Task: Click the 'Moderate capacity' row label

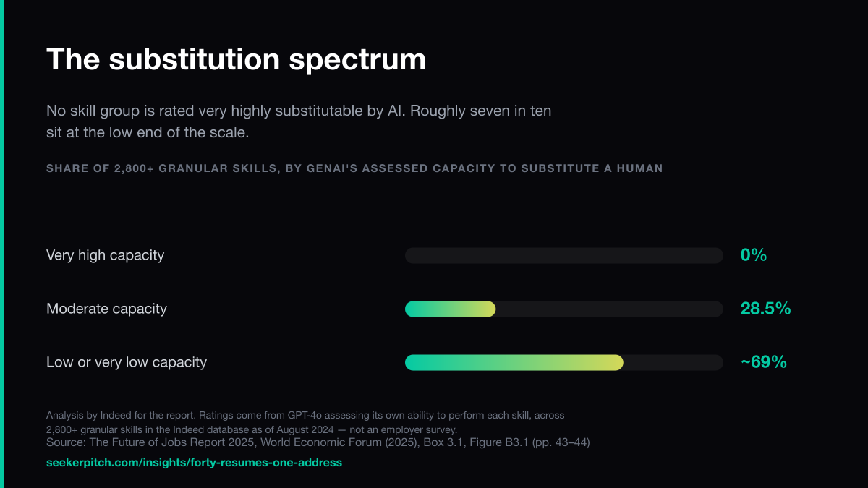Action: [x=106, y=309]
